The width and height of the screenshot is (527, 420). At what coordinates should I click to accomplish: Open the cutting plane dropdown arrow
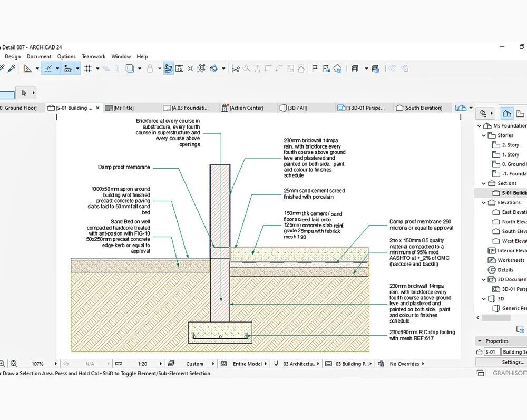point(223,69)
